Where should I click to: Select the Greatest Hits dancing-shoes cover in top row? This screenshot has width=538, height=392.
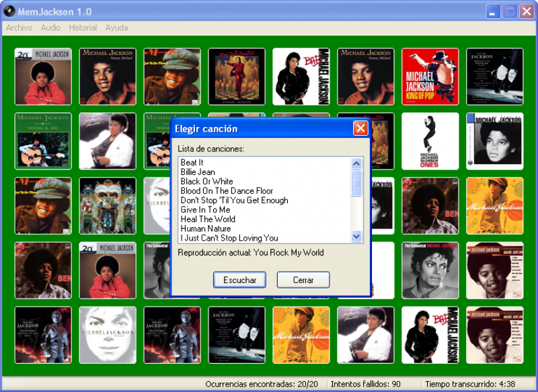click(495, 77)
